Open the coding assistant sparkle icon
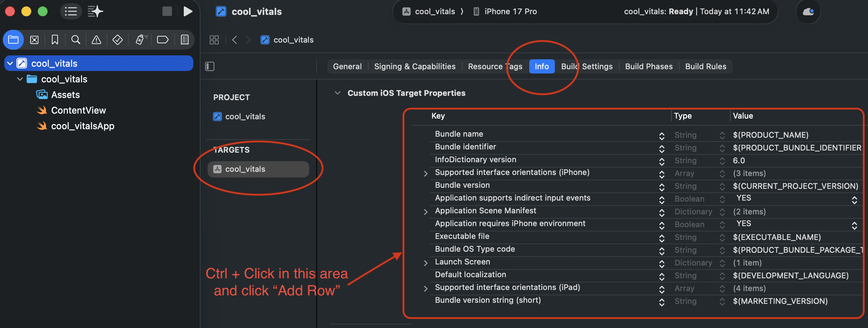Image resolution: width=868 pixels, height=328 pixels. [95, 12]
